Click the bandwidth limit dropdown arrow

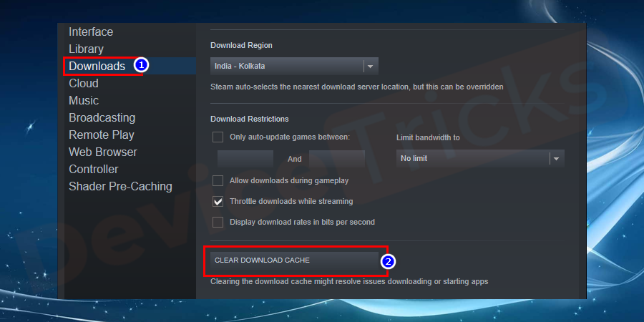tap(556, 159)
